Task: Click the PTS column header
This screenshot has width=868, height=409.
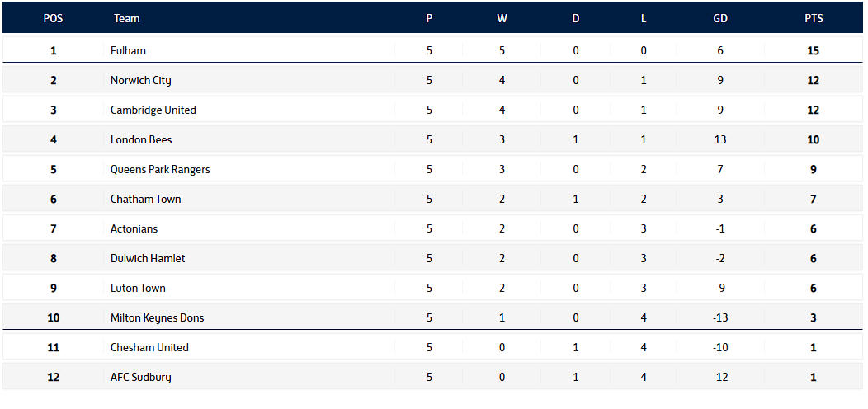Action: [x=813, y=18]
